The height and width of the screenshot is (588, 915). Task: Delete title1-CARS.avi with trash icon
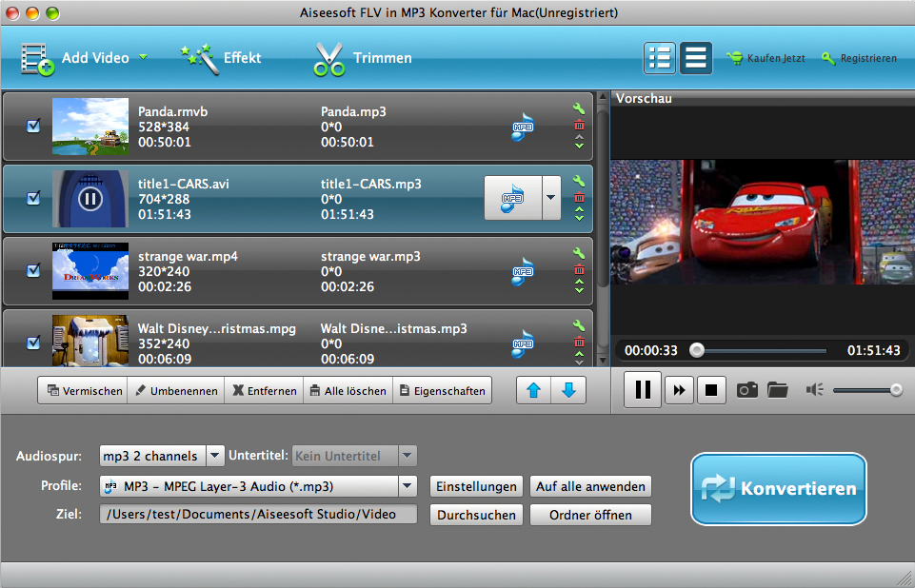(x=579, y=197)
